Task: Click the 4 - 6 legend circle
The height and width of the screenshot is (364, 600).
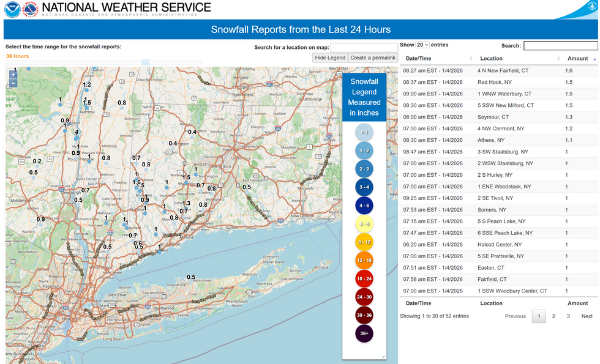Action: [x=364, y=206]
